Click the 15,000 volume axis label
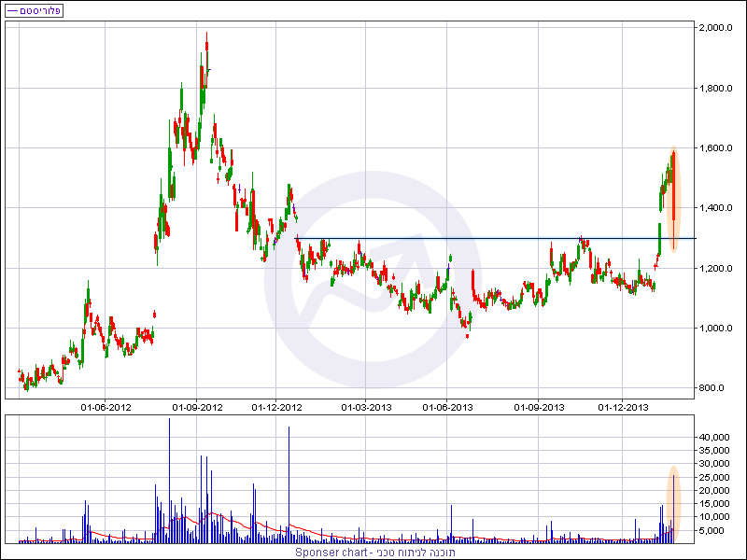This screenshot has height=560, width=747. click(714, 504)
